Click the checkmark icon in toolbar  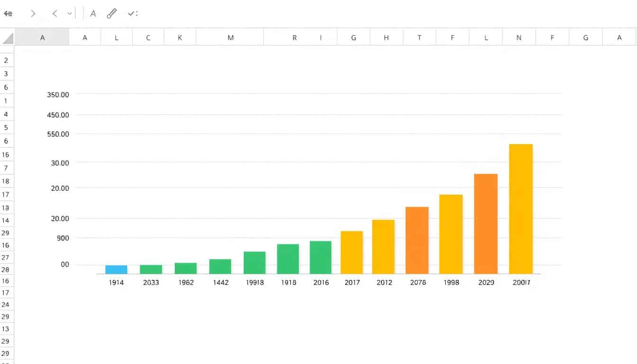(x=132, y=14)
